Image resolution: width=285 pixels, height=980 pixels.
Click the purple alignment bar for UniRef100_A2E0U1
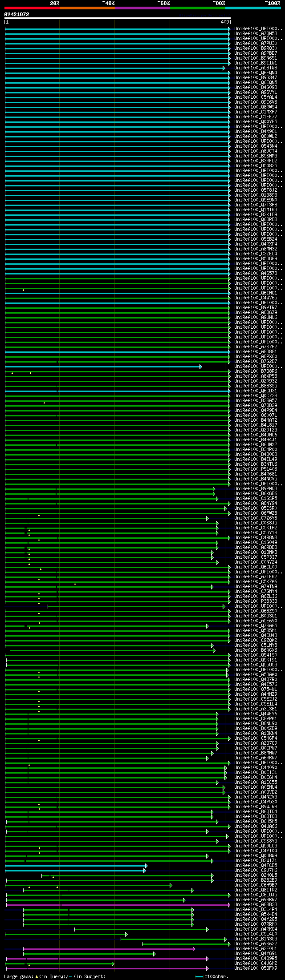[109, 949]
